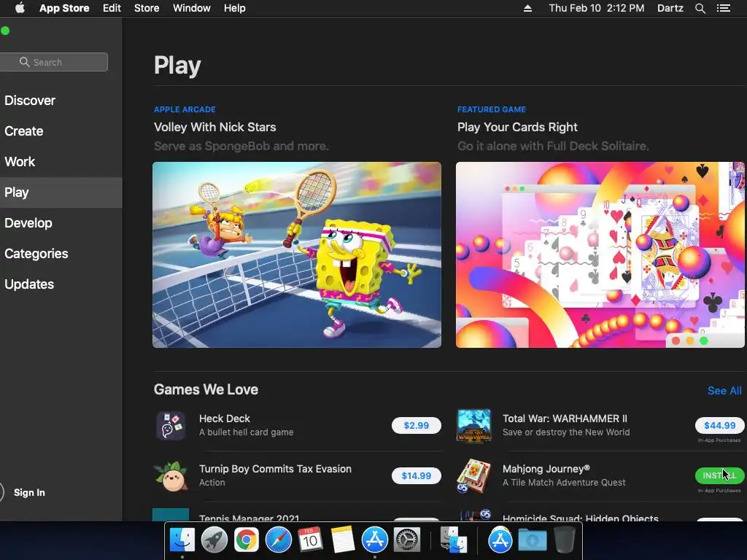This screenshot has height=560, width=747.
Task: Open the Mahjong Journey title
Action: 546,469
